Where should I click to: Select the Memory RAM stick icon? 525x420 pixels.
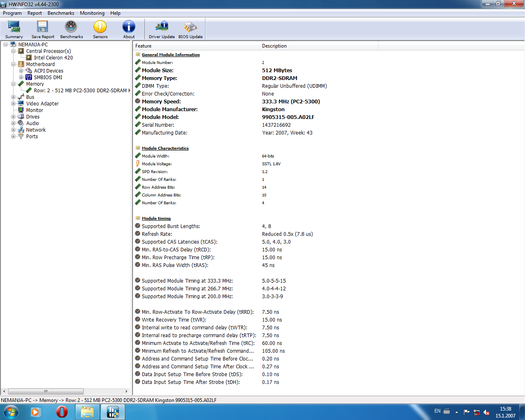21,84
